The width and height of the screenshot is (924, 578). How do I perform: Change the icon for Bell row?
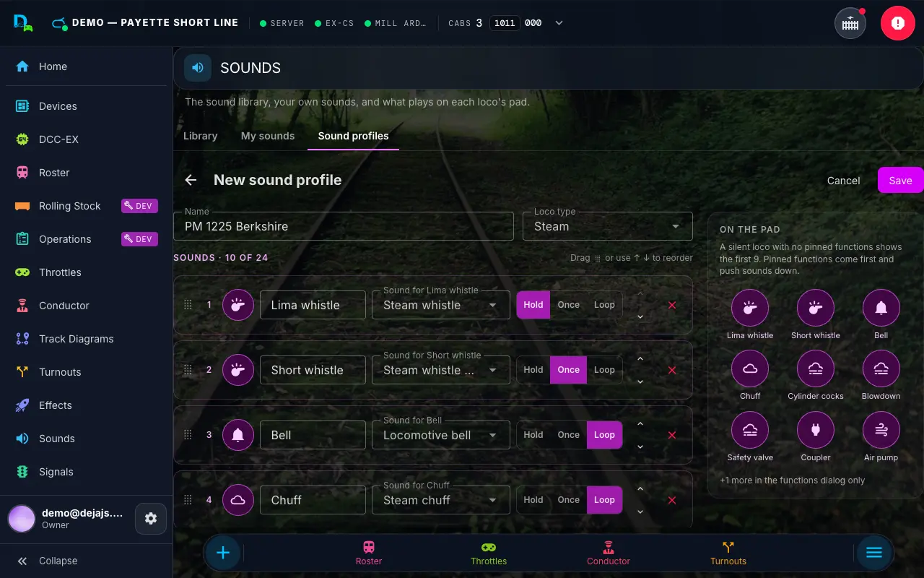237,435
